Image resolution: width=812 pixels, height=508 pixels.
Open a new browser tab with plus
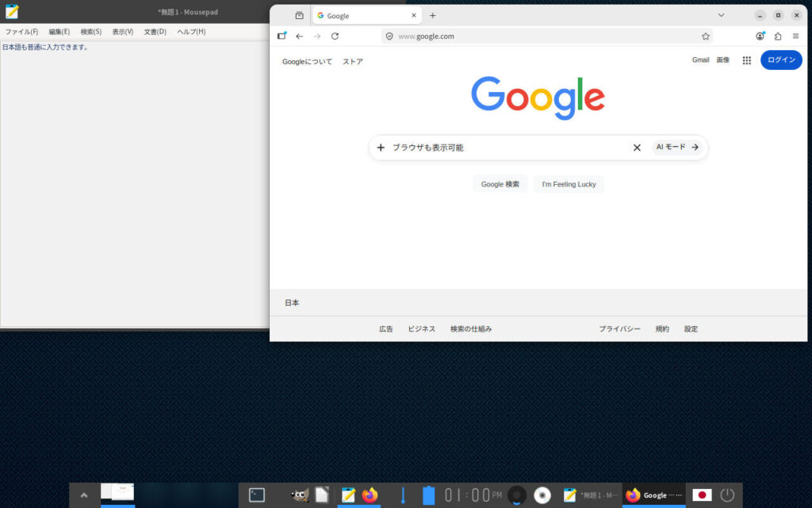point(432,16)
